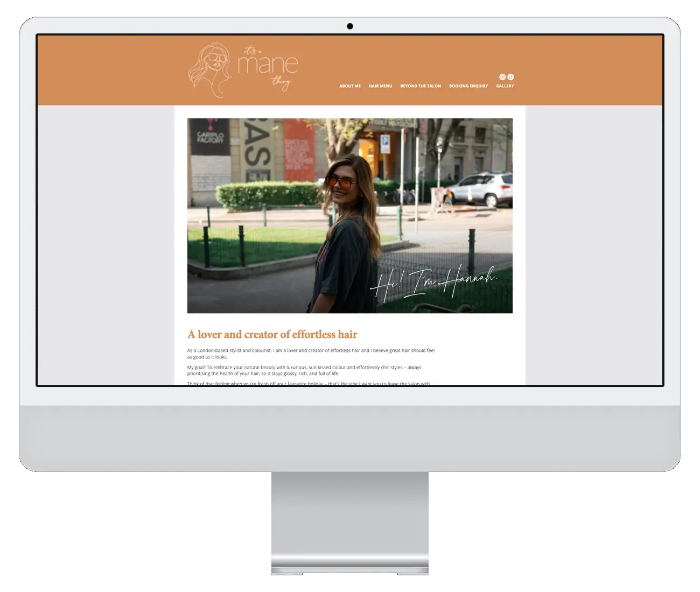The height and width of the screenshot is (592, 700).
Task: Go to the About Me page
Action: [x=350, y=86]
